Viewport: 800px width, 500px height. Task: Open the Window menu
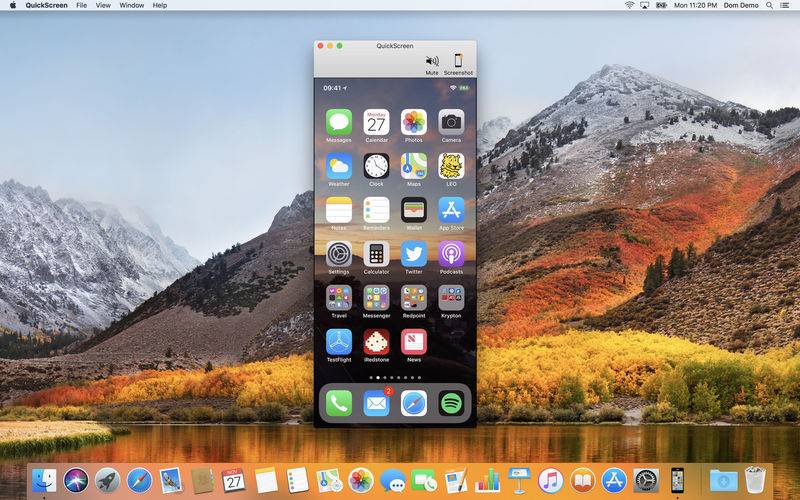(x=132, y=5)
